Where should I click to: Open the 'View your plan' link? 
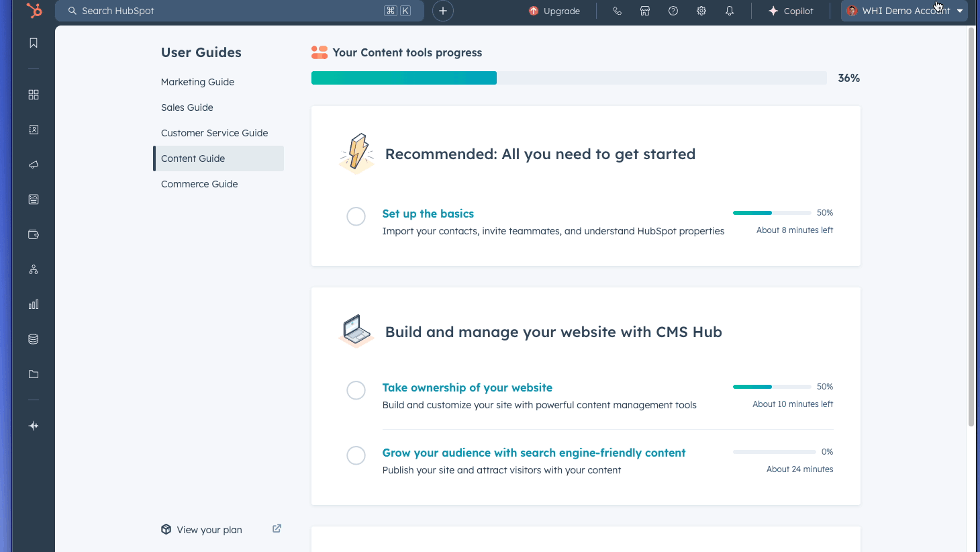(x=209, y=529)
